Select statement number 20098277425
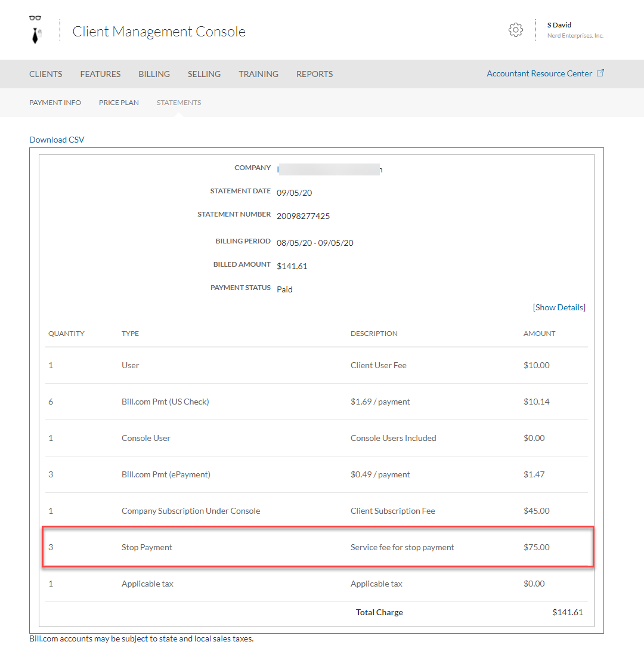 (x=304, y=216)
